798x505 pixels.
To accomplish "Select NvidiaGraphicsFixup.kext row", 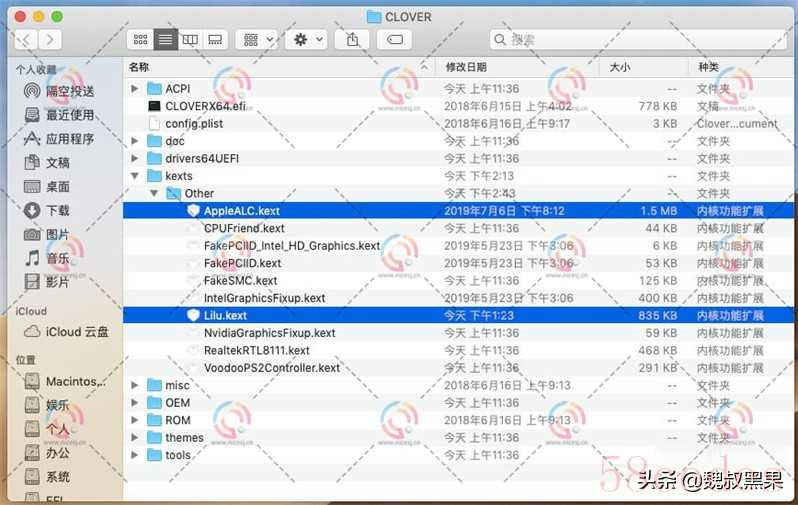I will [x=458, y=333].
